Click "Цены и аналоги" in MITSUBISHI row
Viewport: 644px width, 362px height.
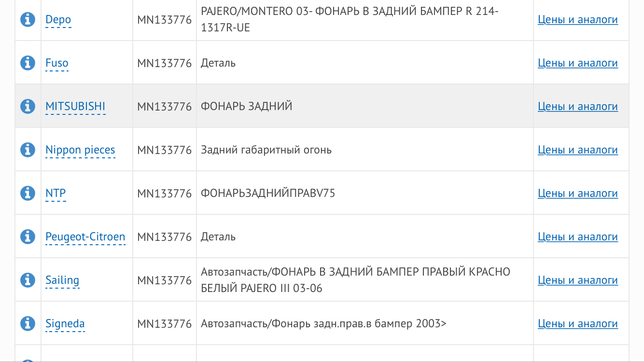coord(577,107)
